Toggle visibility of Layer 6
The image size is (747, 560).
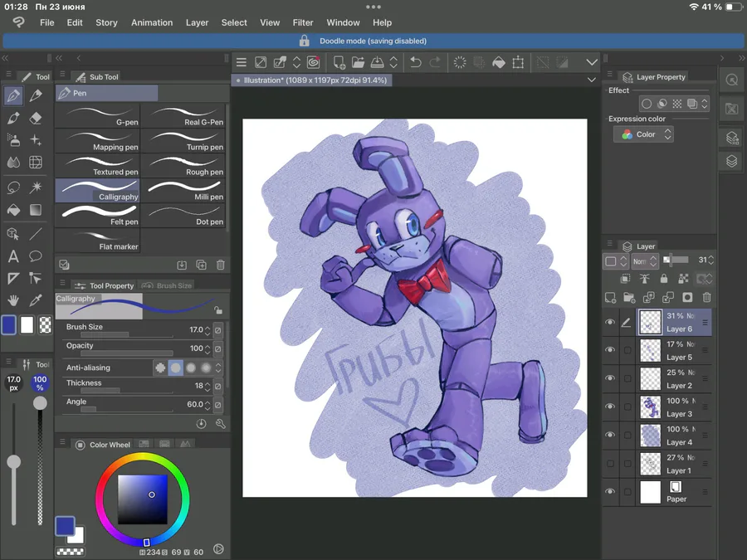(610, 323)
